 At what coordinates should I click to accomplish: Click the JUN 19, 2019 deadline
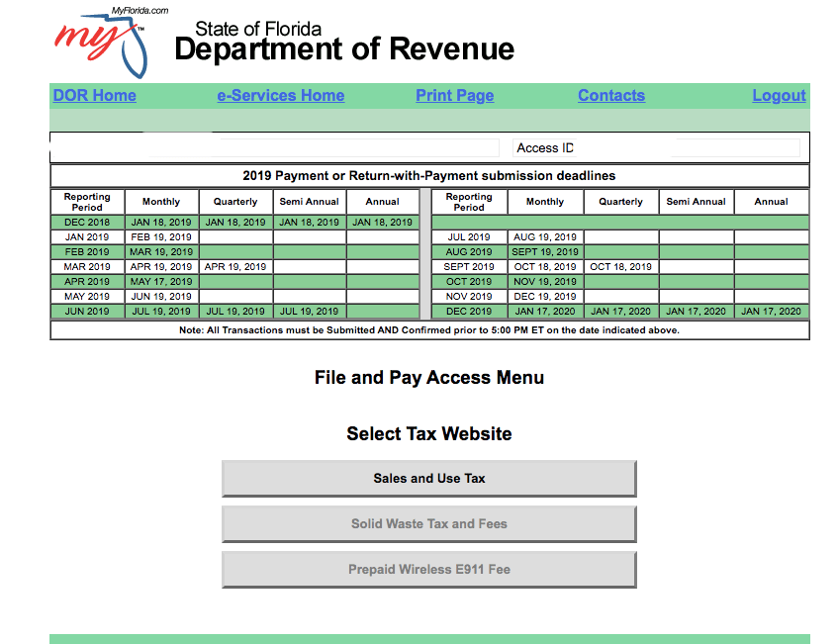click(161, 297)
